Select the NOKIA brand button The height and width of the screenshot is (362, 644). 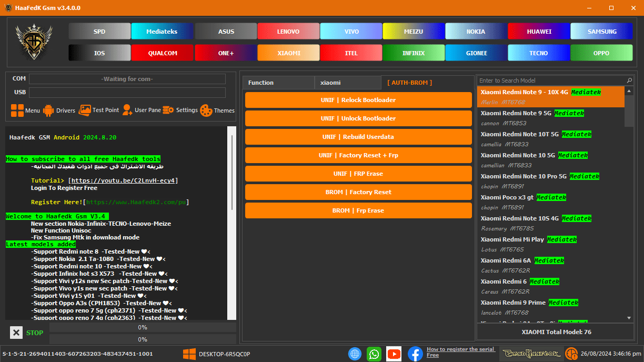point(476,31)
